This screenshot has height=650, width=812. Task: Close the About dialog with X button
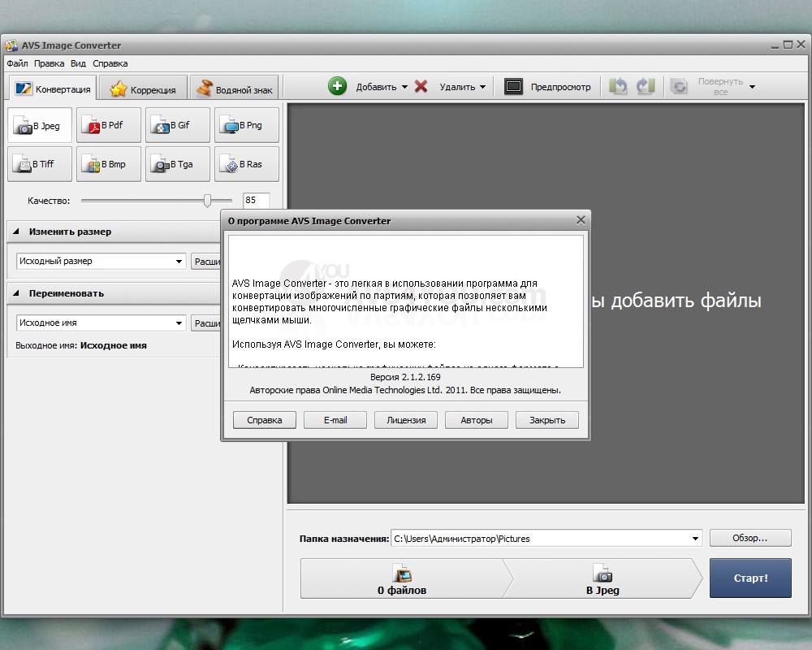[581, 220]
